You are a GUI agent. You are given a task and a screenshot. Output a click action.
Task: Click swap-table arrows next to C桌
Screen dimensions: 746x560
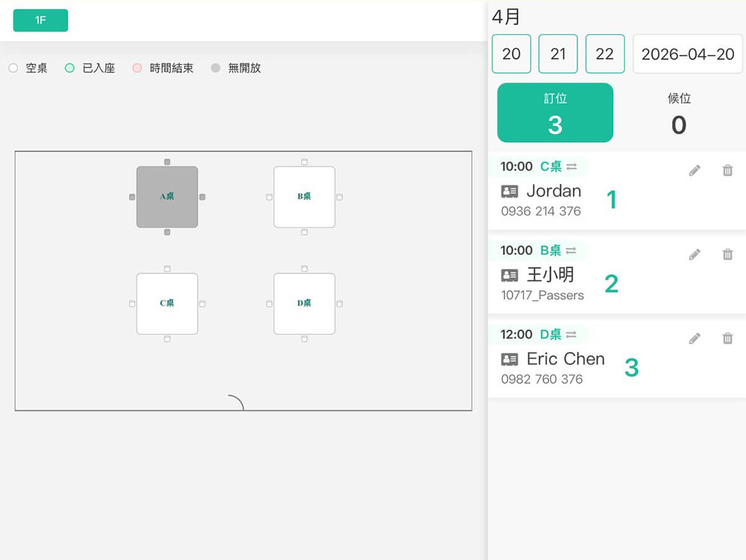(571, 167)
